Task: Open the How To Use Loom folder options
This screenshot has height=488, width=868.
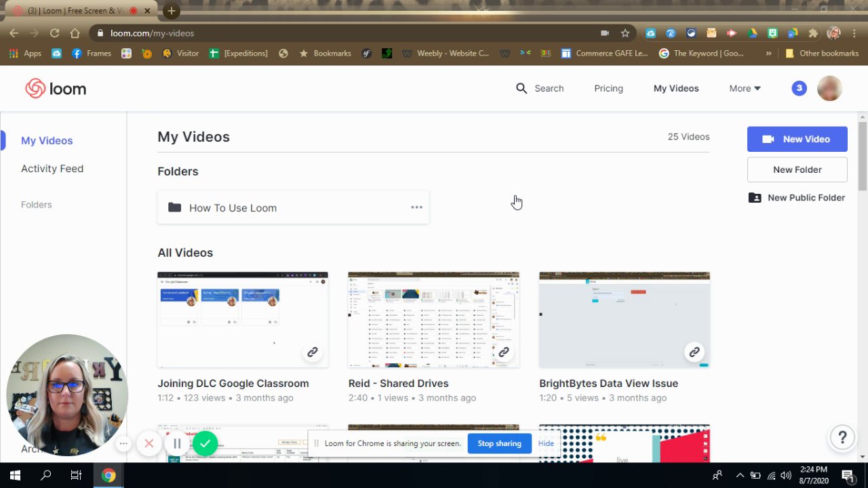Action: [x=416, y=207]
